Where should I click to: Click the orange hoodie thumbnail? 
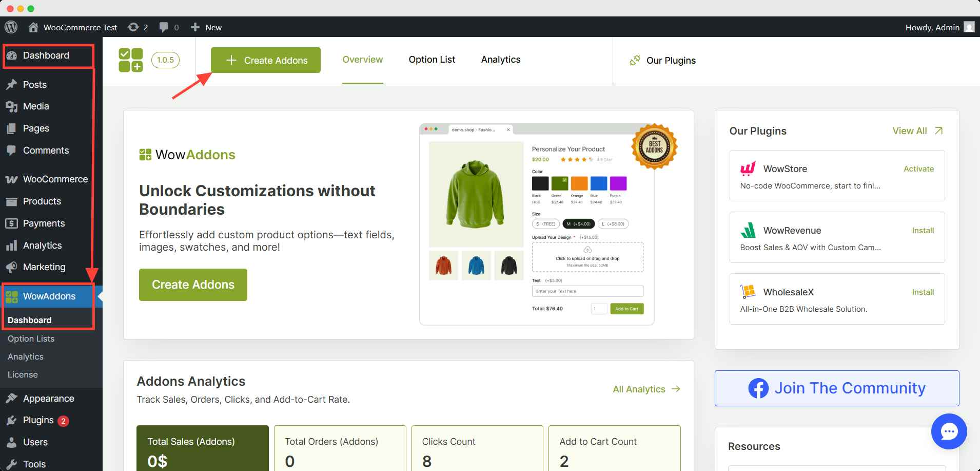coord(443,266)
